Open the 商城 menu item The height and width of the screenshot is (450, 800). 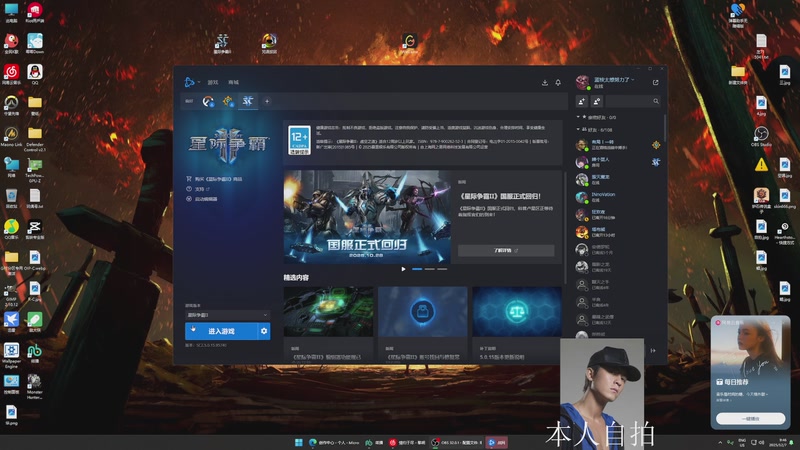(x=233, y=82)
